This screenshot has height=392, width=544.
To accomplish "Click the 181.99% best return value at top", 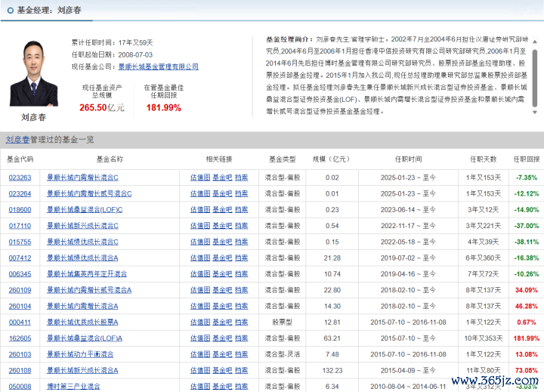I will click(164, 108).
